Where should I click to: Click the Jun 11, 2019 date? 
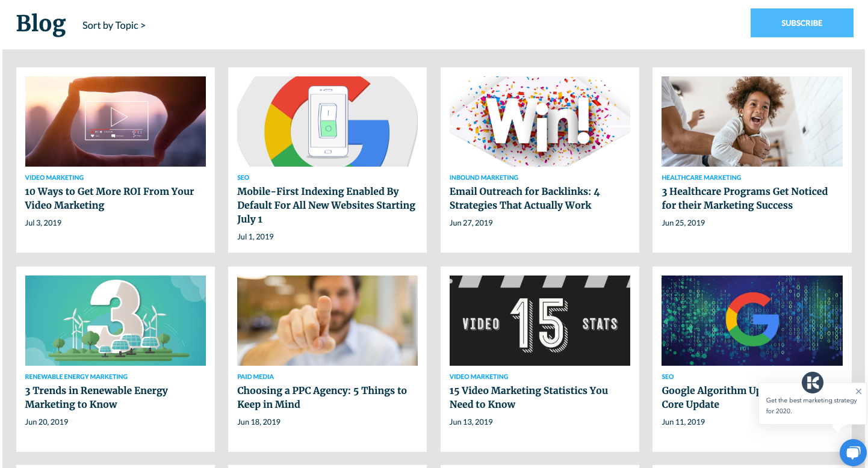tap(683, 422)
